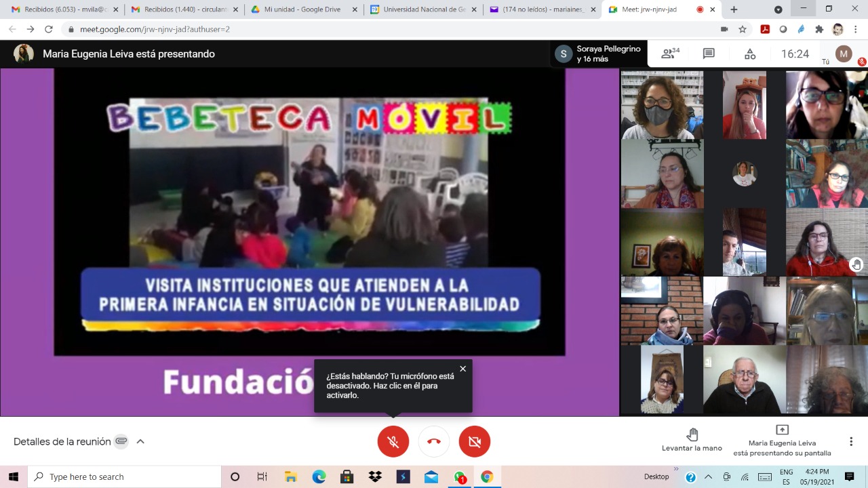The image size is (868, 488).
Task: Unmute the microphone toggle
Action: tap(393, 441)
